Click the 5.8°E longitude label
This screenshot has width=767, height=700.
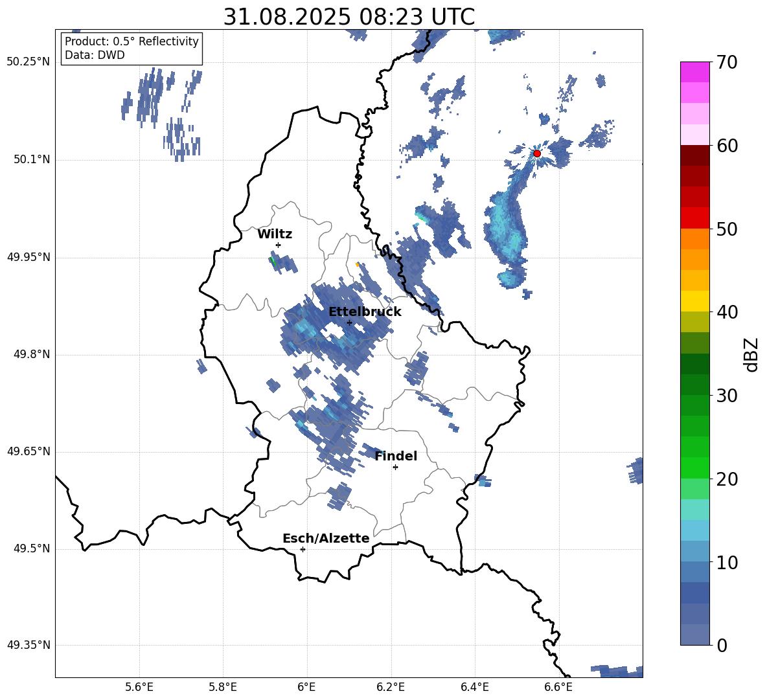point(223,687)
